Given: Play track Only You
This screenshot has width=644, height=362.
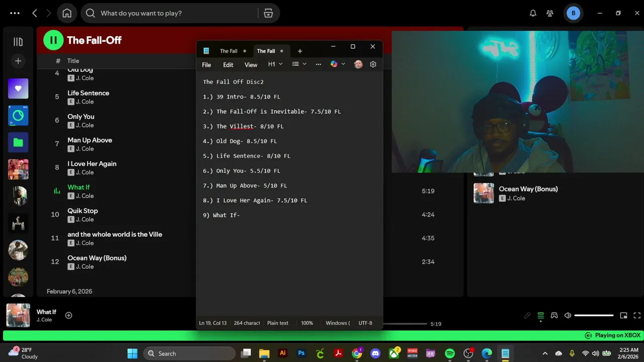Looking at the screenshot, I should [81, 117].
